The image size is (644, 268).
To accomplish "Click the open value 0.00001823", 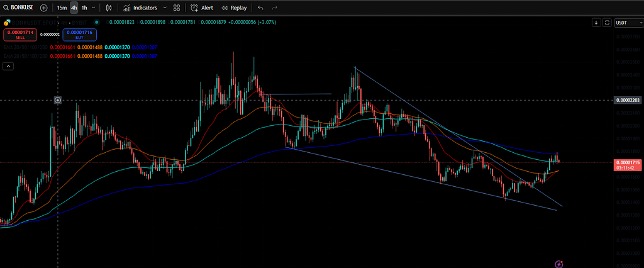I will (x=122, y=22).
